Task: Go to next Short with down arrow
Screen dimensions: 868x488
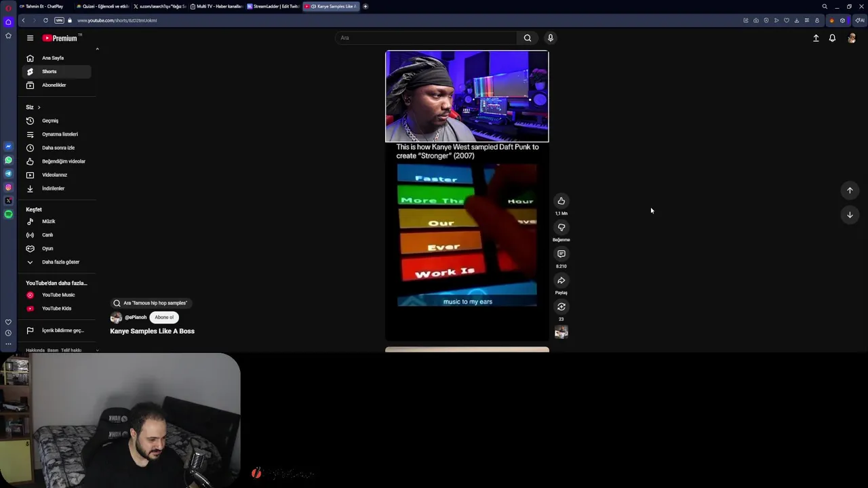Action: [850, 215]
